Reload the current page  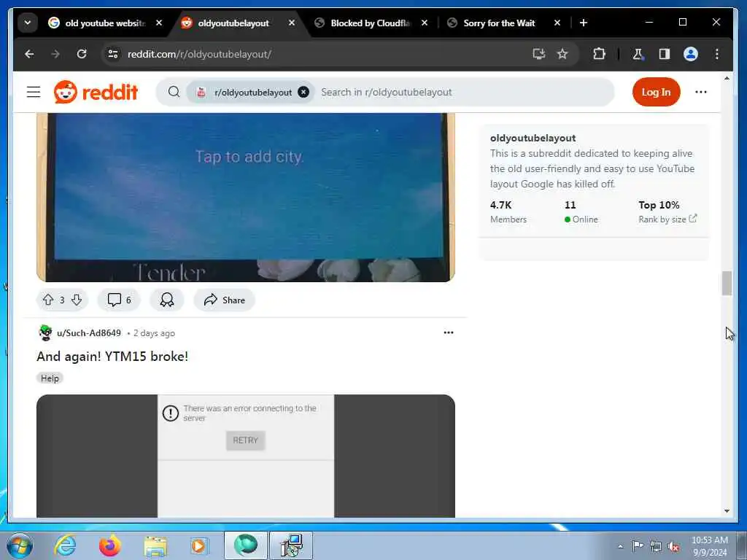(x=82, y=54)
